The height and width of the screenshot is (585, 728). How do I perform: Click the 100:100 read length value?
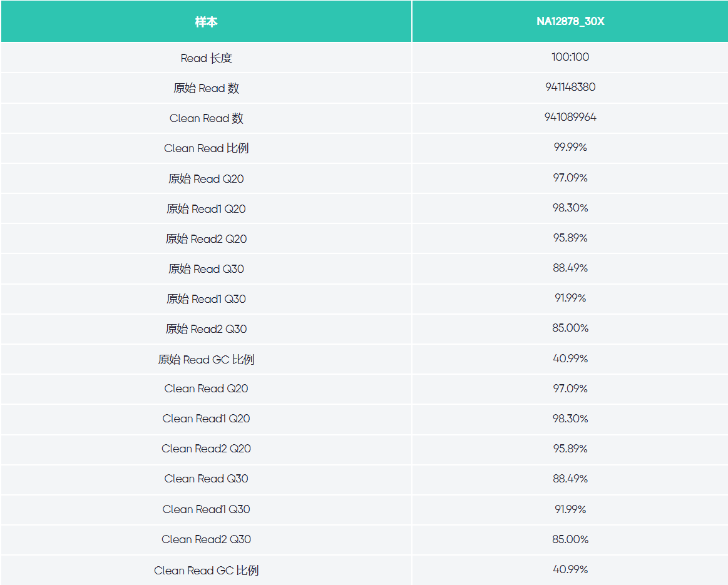point(570,57)
